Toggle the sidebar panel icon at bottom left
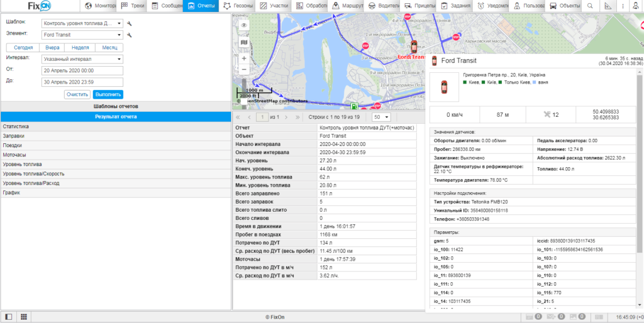This screenshot has width=644, height=323. pyautogui.click(x=9, y=317)
